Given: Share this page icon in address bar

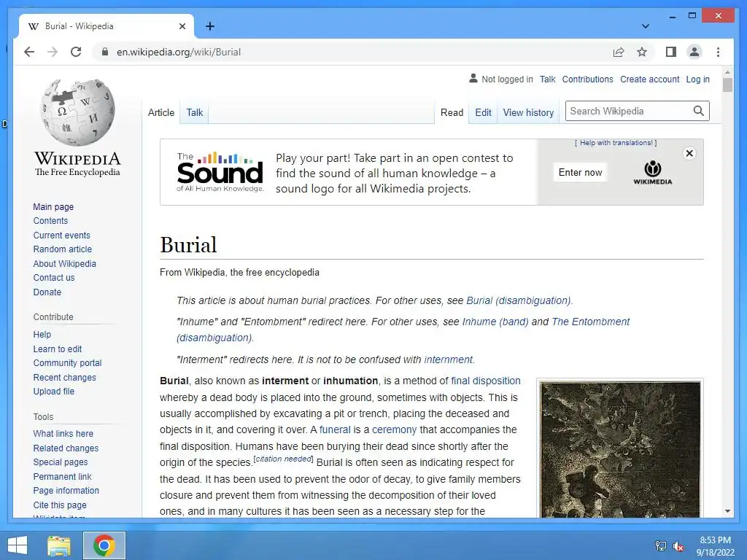Looking at the screenshot, I should click(x=619, y=52).
